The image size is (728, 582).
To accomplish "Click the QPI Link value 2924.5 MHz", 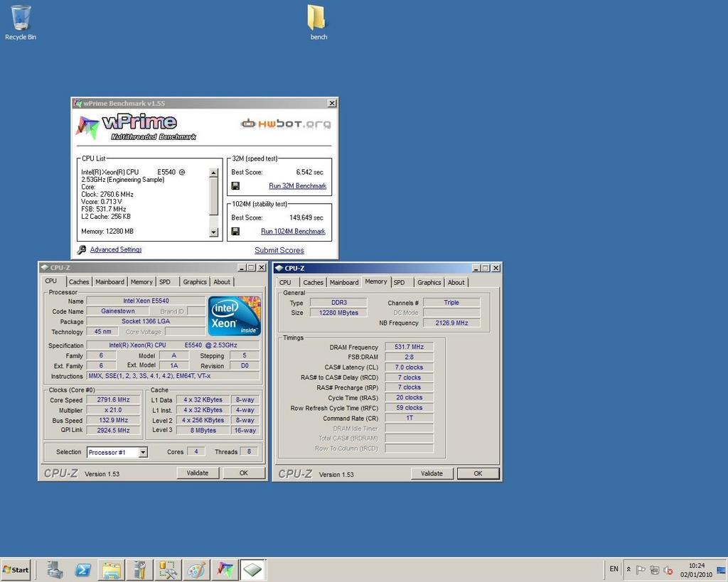I will [113, 430].
